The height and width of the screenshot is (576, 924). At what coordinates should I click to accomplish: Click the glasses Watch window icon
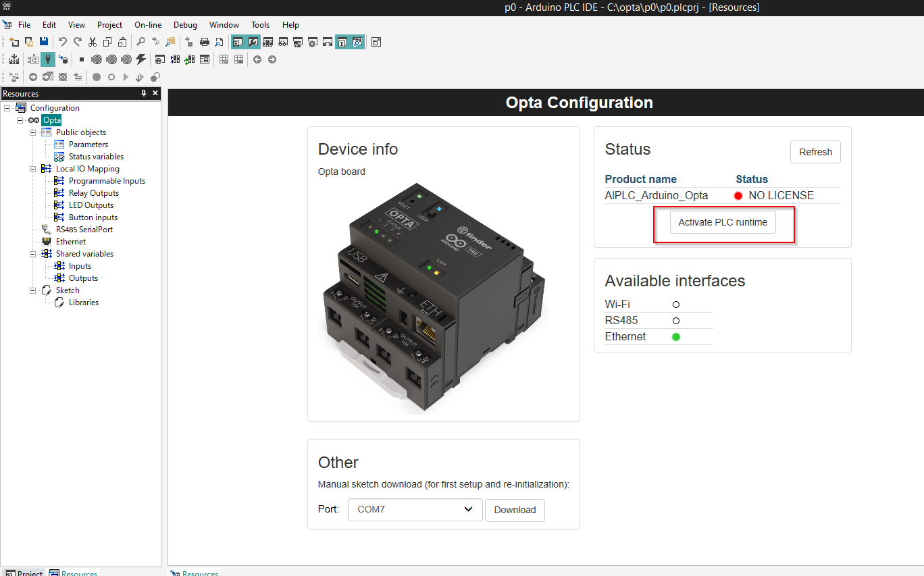point(283,42)
